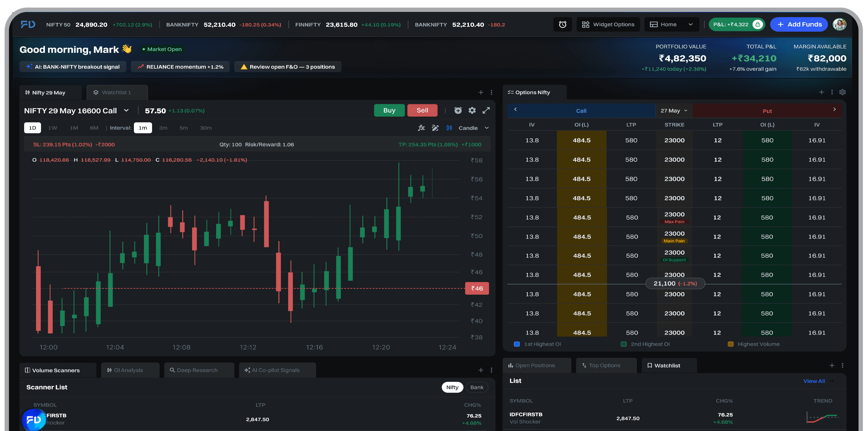Expand the chart to fullscreen
Image resolution: width=868 pixels, height=431 pixels.
click(486, 111)
